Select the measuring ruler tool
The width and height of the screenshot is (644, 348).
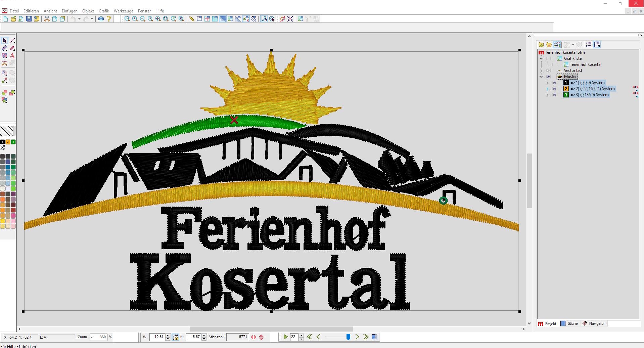(x=191, y=19)
